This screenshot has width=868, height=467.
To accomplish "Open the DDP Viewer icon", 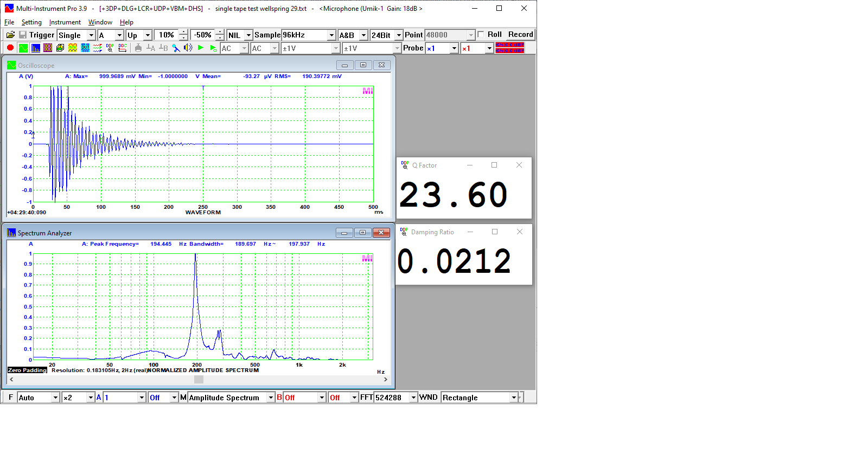I will point(110,48).
